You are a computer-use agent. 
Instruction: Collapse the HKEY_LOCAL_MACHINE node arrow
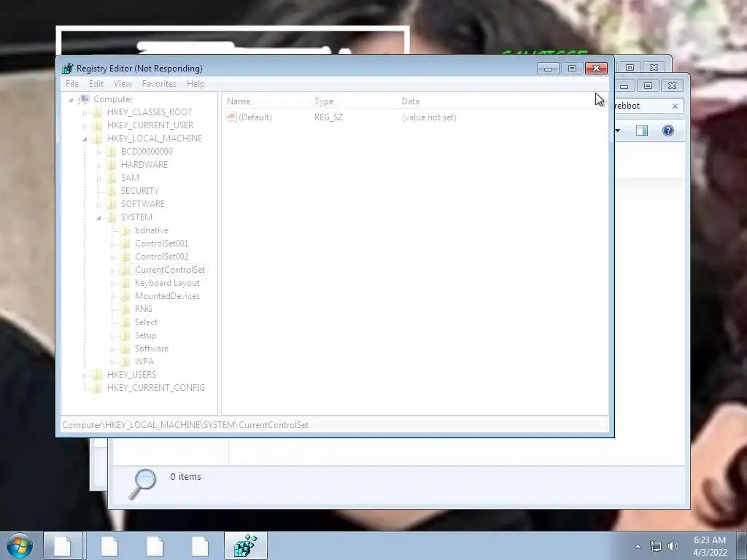point(85,139)
